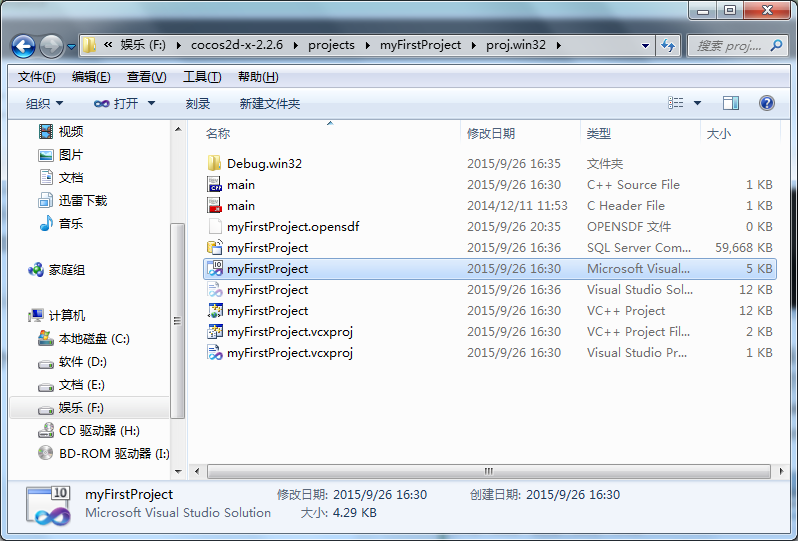
Task: Click sidebar scrollbar down arrow
Action: click(178, 471)
